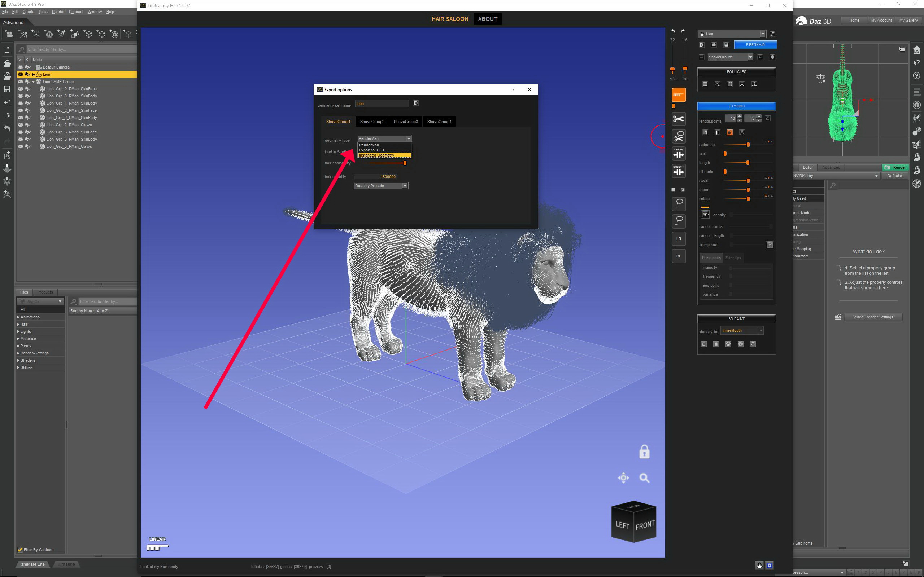Switch to the ShaveGroup3 tab
This screenshot has height=577, width=924.
coord(405,122)
